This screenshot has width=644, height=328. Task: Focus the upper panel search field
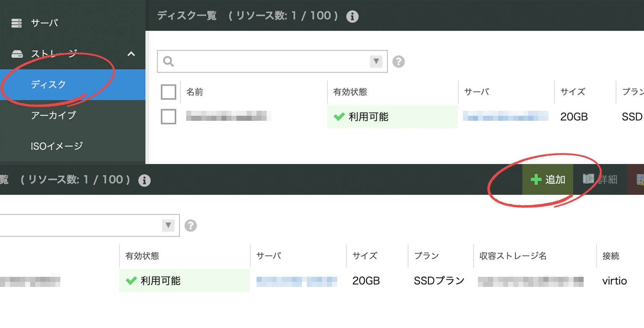pyautogui.click(x=272, y=62)
